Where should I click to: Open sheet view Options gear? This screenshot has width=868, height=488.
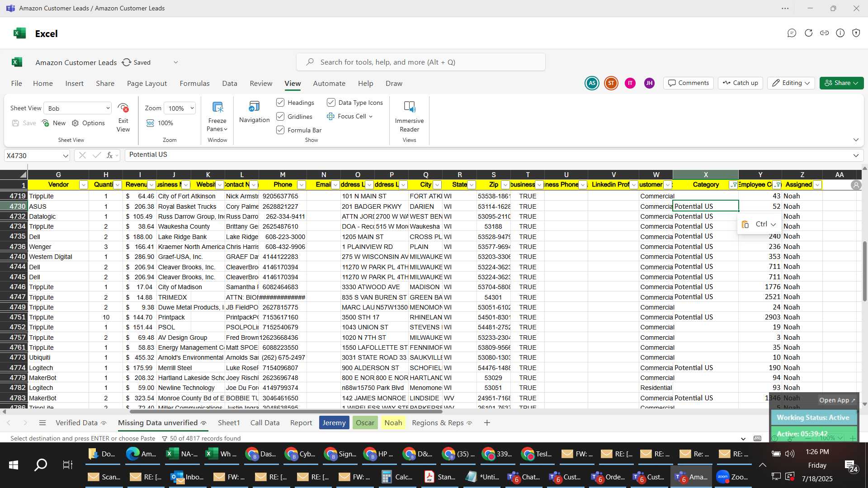[75, 123]
